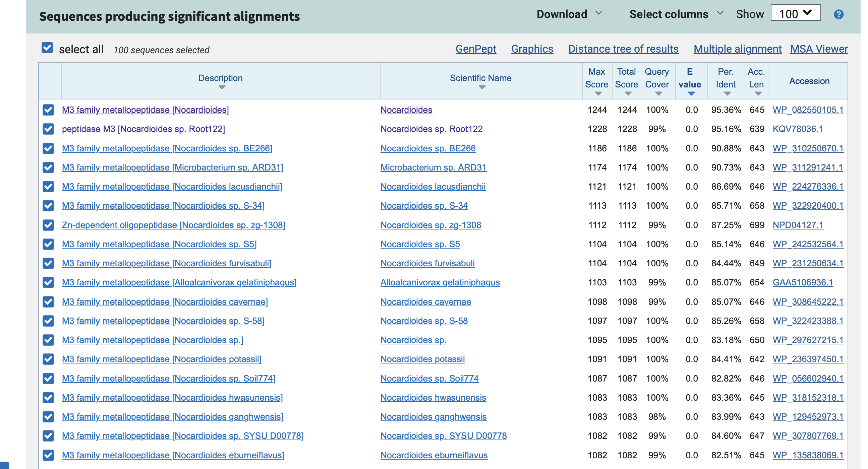
Task: Open Nocardioides sp. BE266 scientific name link
Action: coord(428,148)
